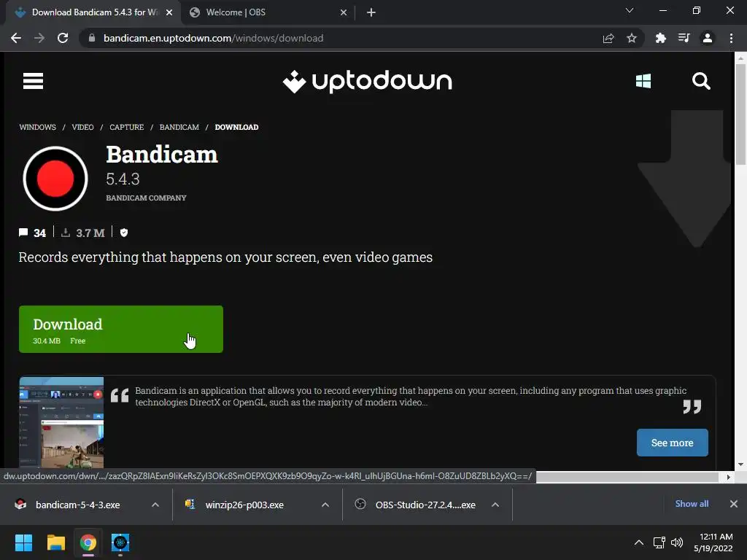Expand options for winzip26-p003.exe download
The width and height of the screenshot is (747, 560).
coord(325,505)
